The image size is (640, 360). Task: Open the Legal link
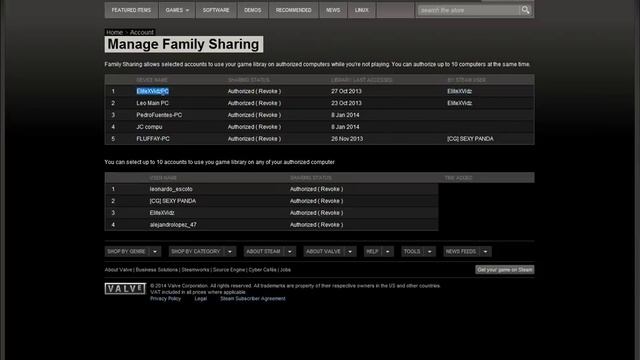[200, 298]
